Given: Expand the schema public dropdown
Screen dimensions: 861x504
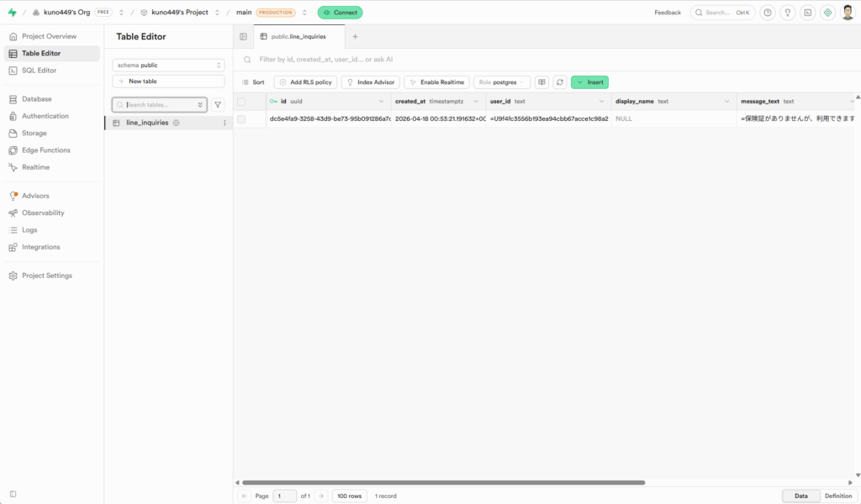Looking at the screenshot, I should tap(168, 65).
